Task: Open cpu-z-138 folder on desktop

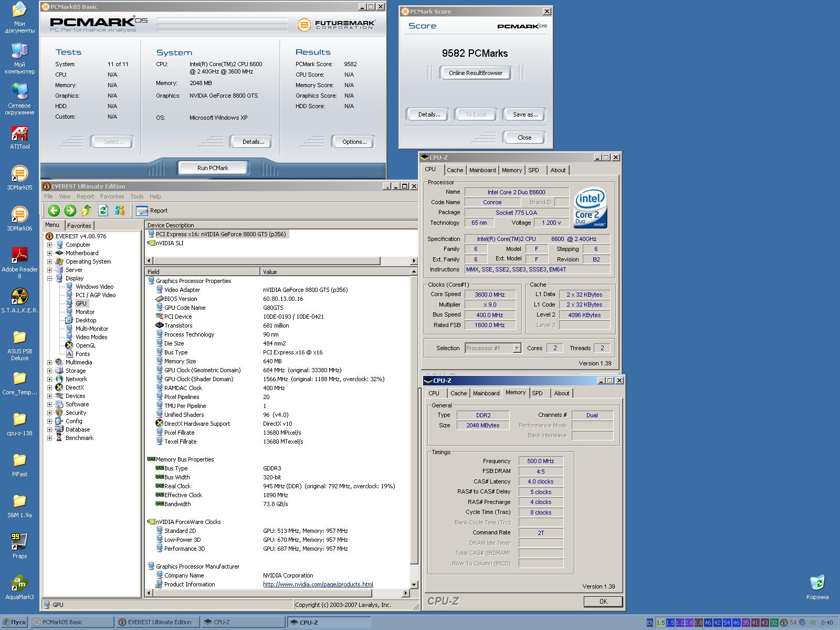Action: [x=19, y=424]
